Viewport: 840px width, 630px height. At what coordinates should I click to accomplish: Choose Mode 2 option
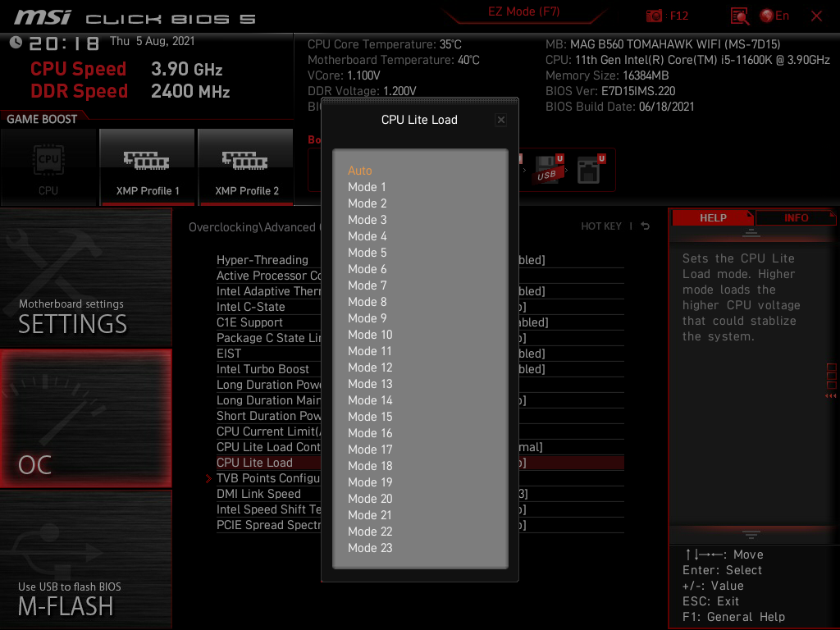[x=367, y=203]
